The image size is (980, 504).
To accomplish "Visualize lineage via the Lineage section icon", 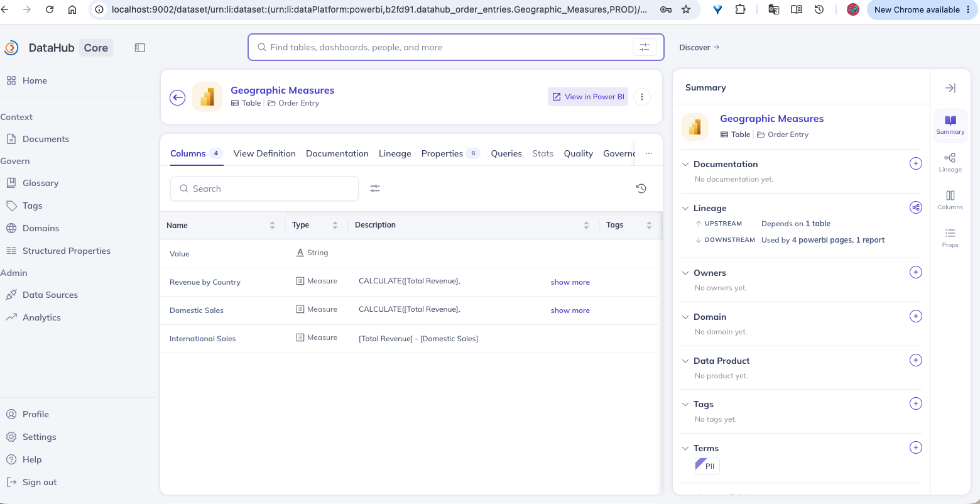I will point(916,208).
